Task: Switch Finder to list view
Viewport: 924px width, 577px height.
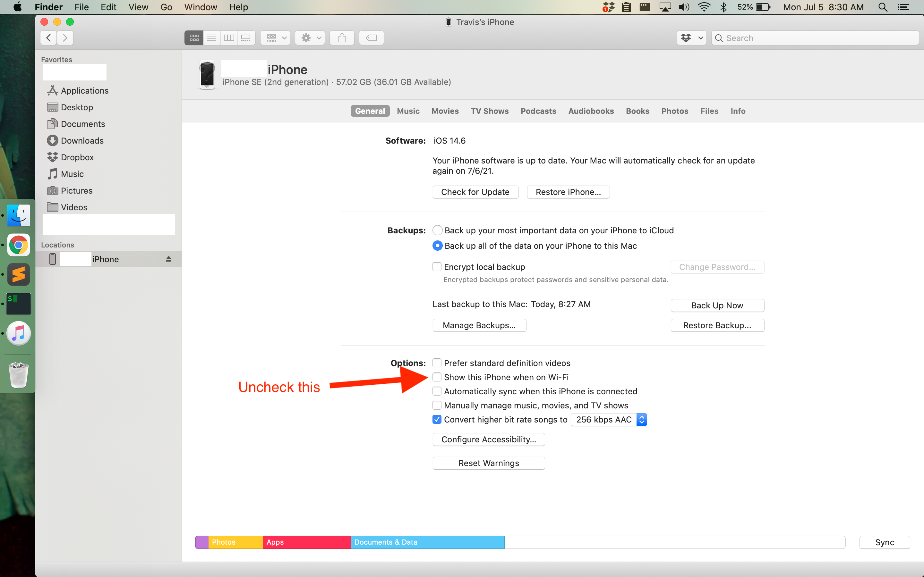Action: (211, 38)
